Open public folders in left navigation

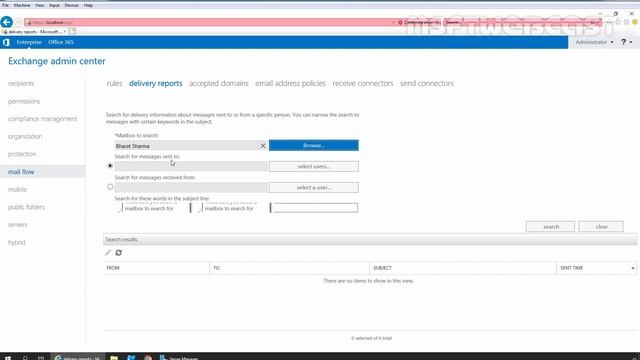tap(26, 207)
